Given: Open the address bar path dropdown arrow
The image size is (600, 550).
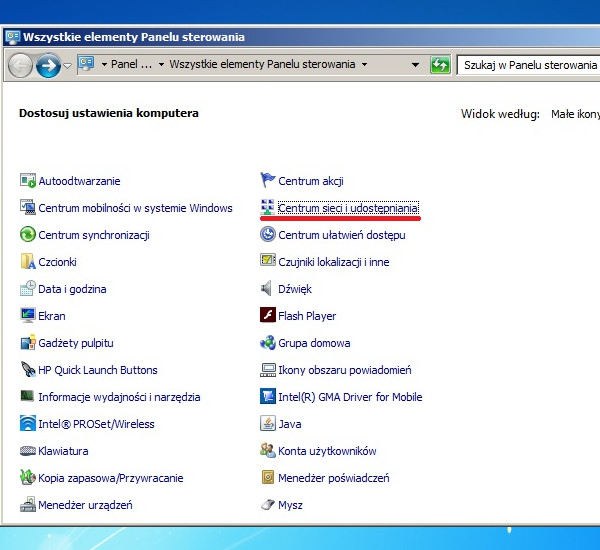Looking at the screenshot, I should pos(416,65).
